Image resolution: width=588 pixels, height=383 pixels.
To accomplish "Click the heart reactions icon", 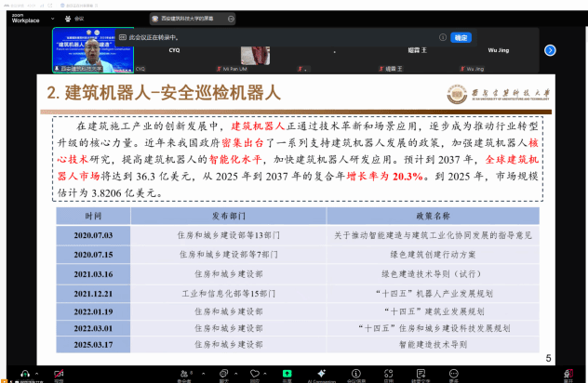I will (x=257, y=374).
